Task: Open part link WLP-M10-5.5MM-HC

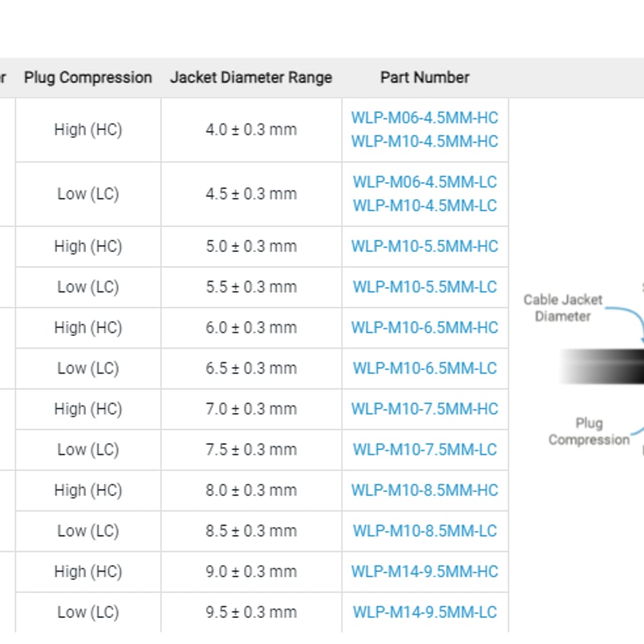Action: (425, 246)
